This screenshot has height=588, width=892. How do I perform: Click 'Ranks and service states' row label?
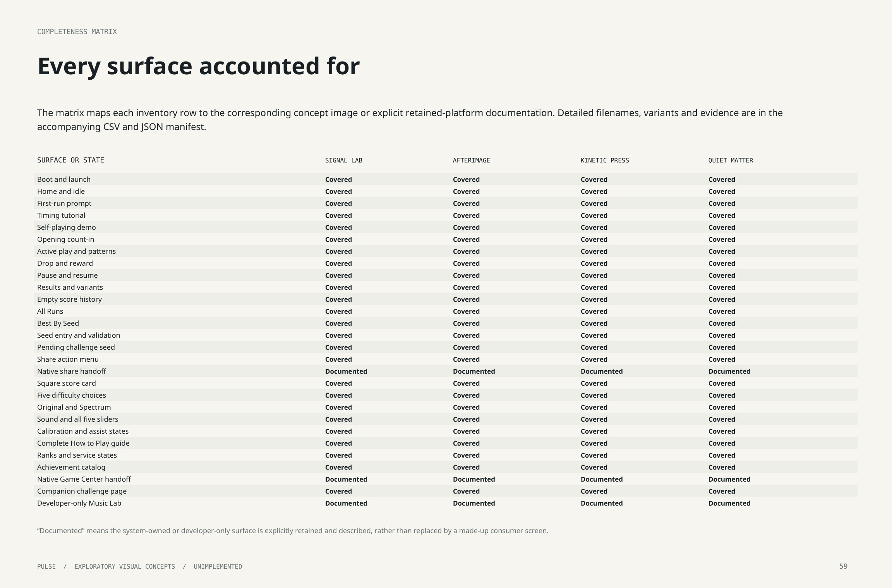pyautogui.click(x=77, y=455)
